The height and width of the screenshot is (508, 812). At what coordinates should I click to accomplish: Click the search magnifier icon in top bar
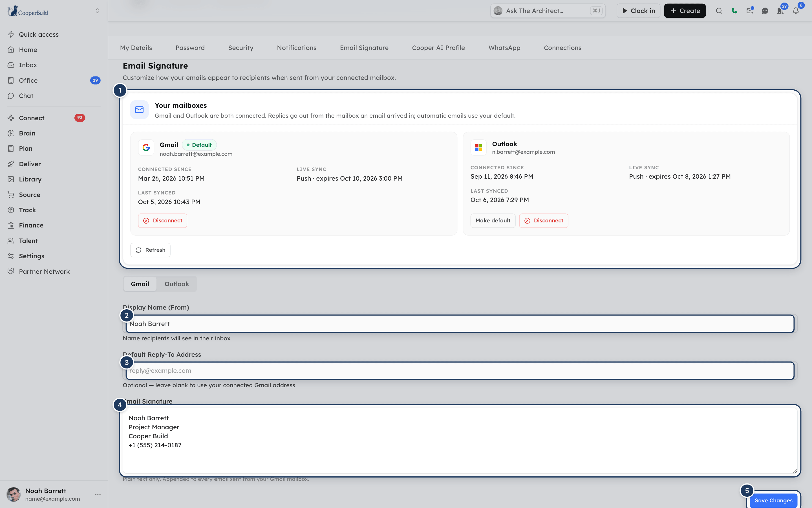click(719, 11)
